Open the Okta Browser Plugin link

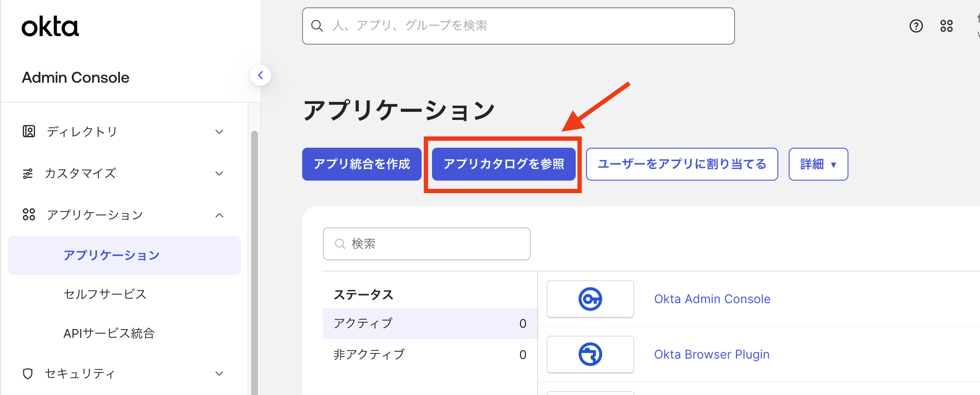[712, 354]
